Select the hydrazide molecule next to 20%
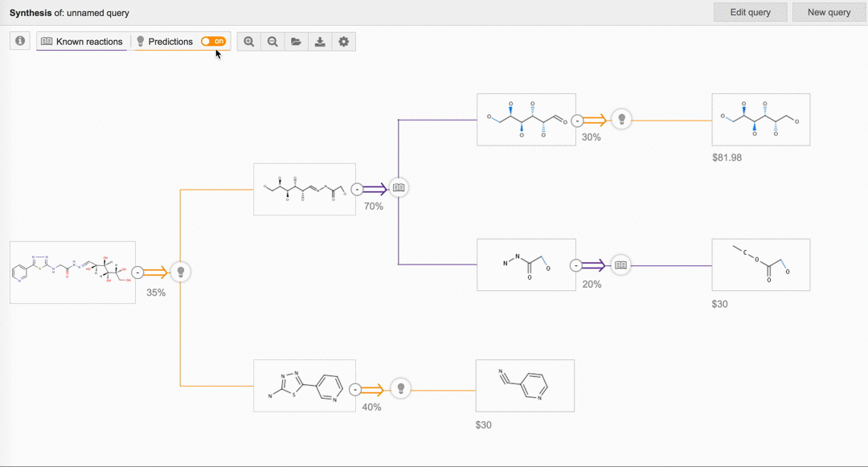Image resolution: width=868 pixels, height=467 pixels. coord(526,265)
